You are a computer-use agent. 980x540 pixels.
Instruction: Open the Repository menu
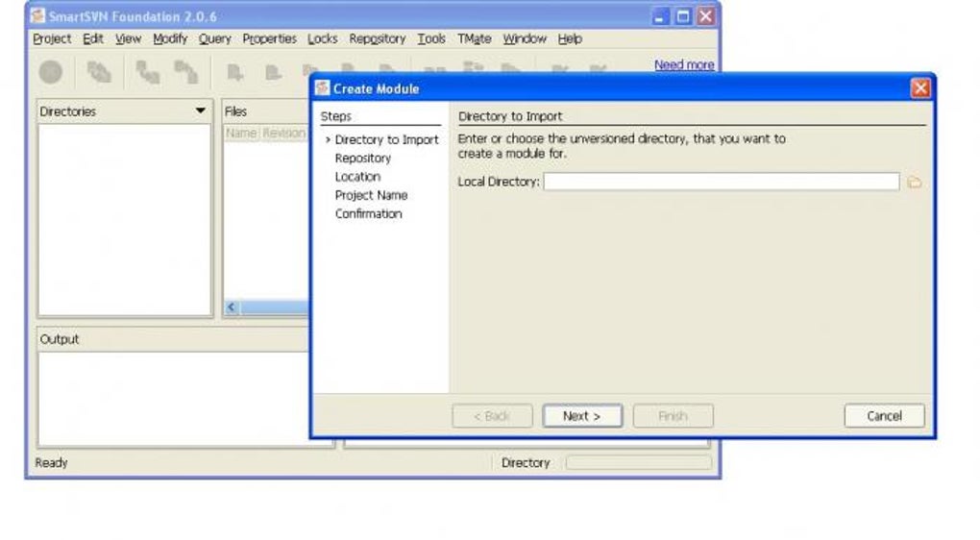(x=378, y=38)
